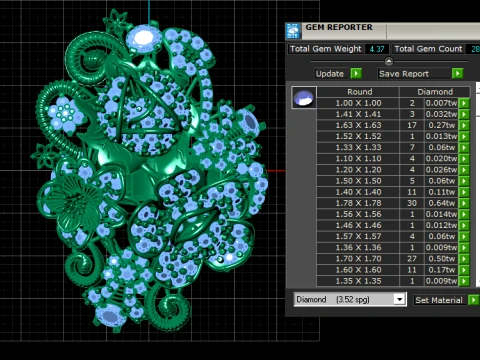This screenshot has width=480, height=360.
Task: Click the Update button label
Action: 329,74
